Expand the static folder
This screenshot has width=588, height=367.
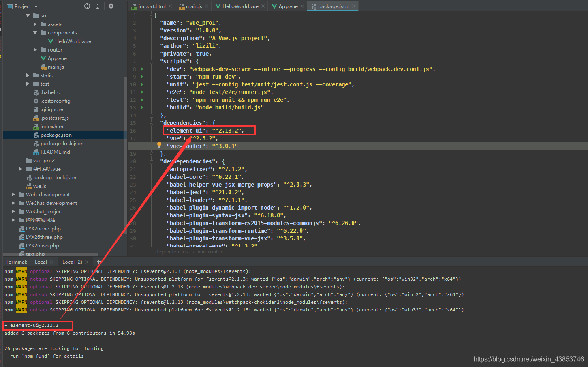(x=28, y=75)
